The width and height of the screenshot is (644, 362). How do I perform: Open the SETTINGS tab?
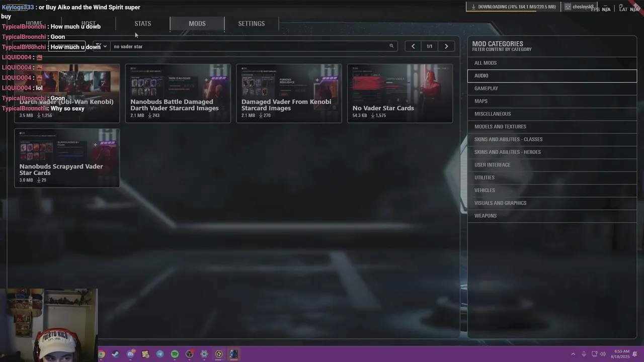tap(252, 24)
